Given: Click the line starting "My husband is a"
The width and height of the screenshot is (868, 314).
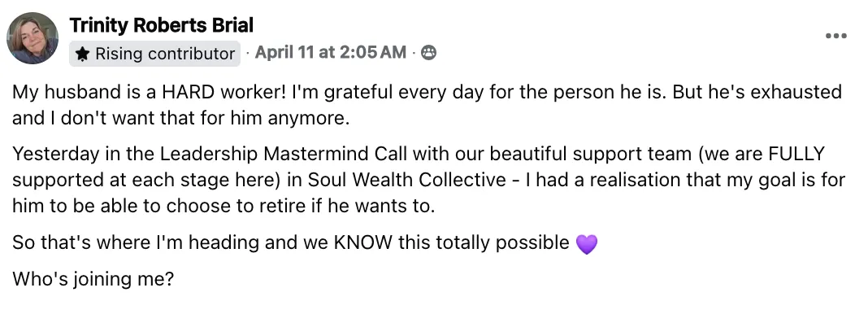Looking at the screenshot, I should pos(427,92).
